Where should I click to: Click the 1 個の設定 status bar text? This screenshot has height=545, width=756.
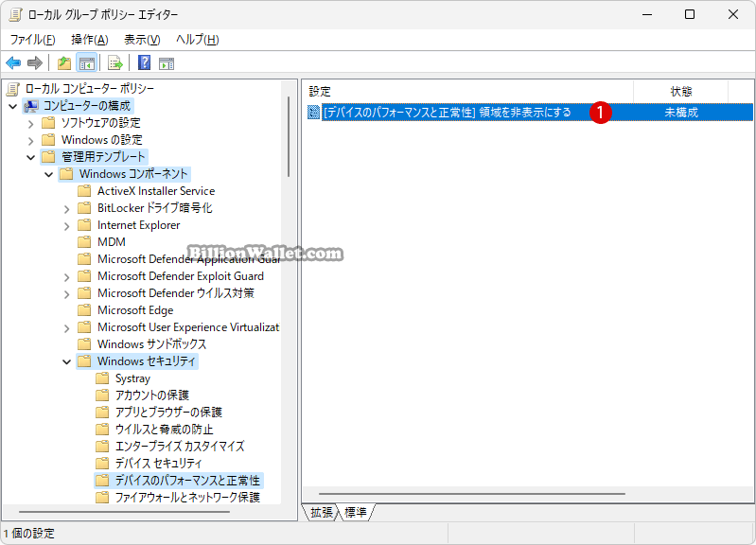point(29,534)
